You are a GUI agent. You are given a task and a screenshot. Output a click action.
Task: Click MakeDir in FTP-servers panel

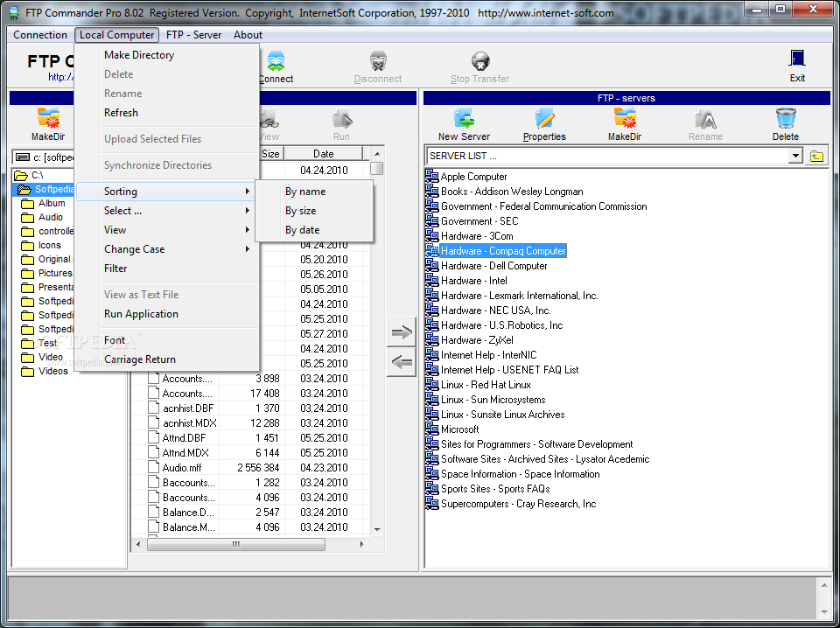(x=625, y=118)
